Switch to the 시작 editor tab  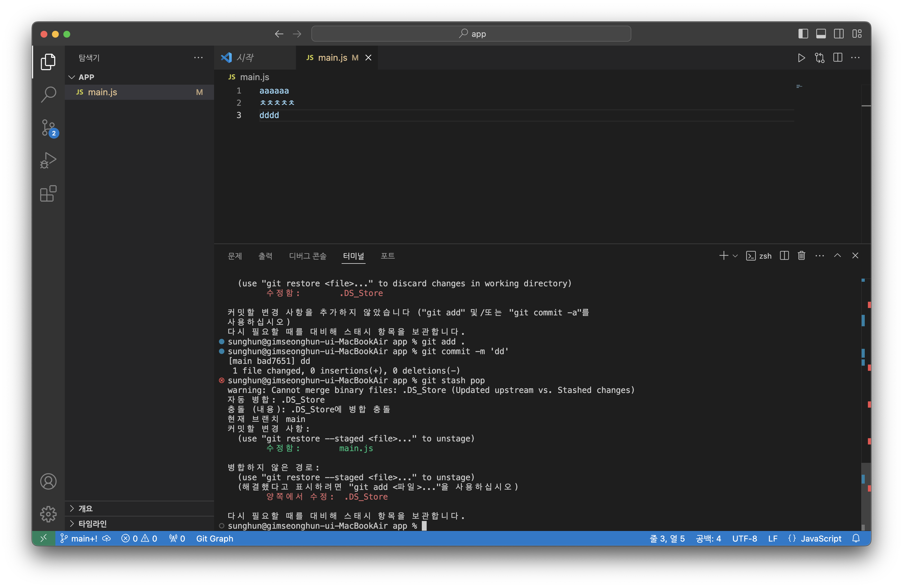pos(245,58)
